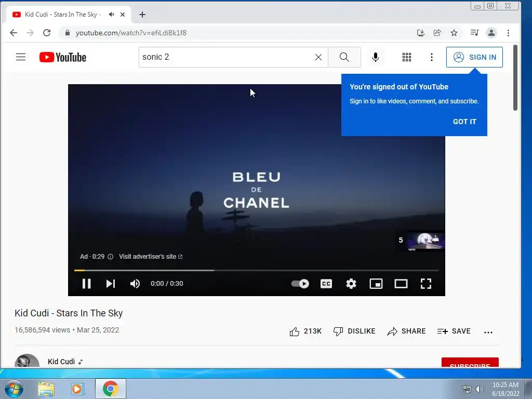Open the YouTube guide hamburger menu
The width and height of the screenshot is (532, 399).
(21, 57)
